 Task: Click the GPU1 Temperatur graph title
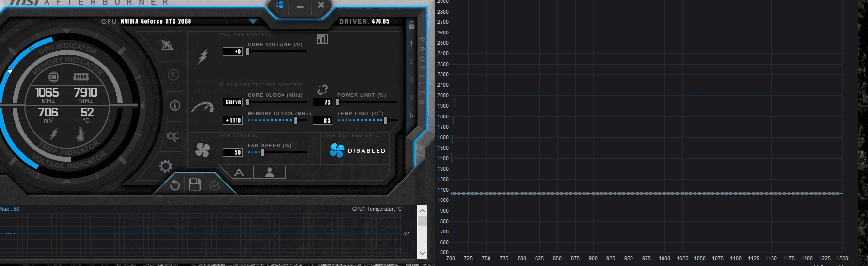click(377, 209)
